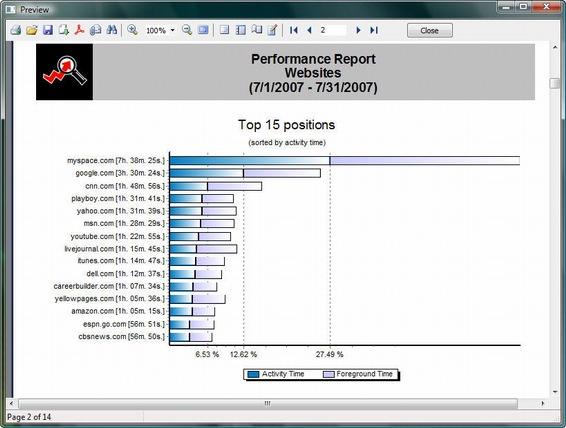This screenshot has width=566, height=428.
Task: Click the cnn.com chart label
Action: (125, 186)
